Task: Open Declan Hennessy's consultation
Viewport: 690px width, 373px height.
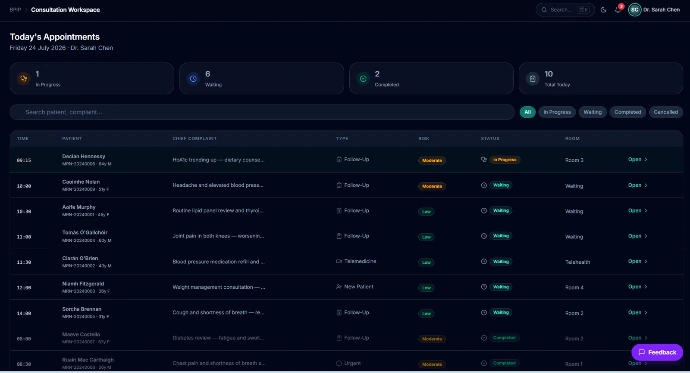Action: (x=637, y=160)
